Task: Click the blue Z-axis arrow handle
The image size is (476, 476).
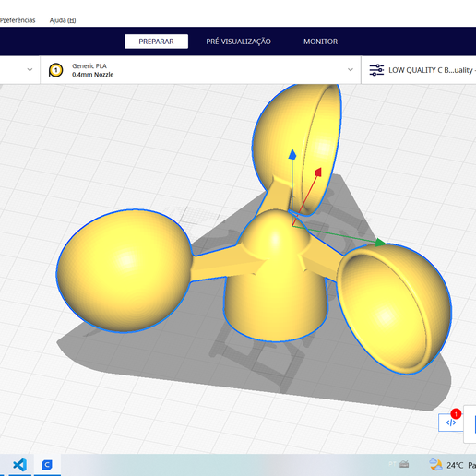Action: [292, 154]
